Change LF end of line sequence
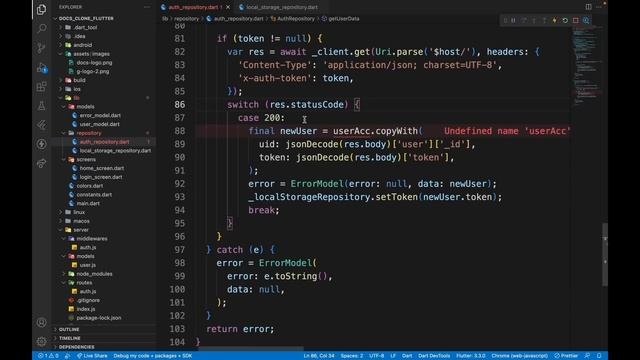 tap(393, 356)
